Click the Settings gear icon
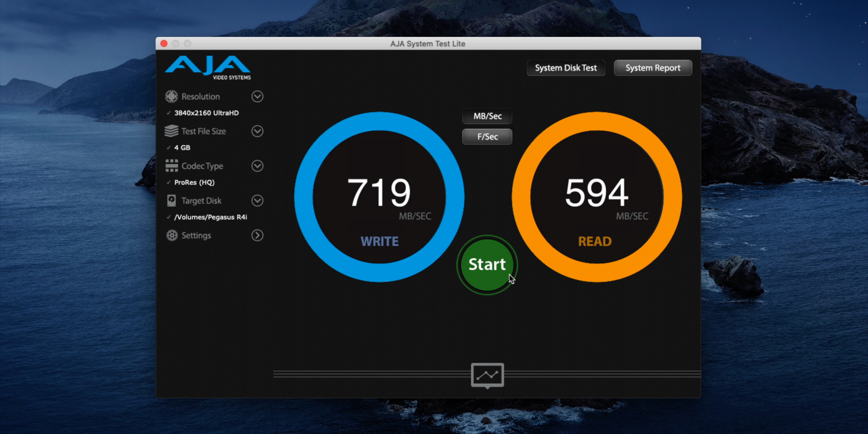This screenshot has height=434, width=868. pyautogui.click(x=172, y=235)
